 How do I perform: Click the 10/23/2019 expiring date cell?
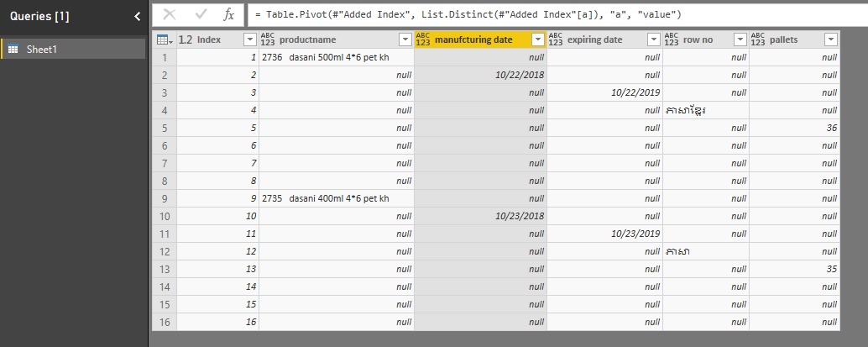point(604,234)
